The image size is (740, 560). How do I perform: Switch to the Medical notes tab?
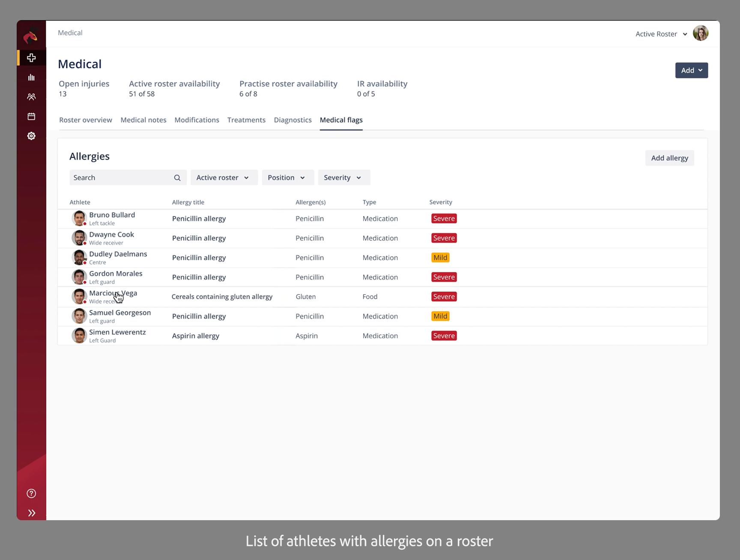pyautogui.click(x=143, y=120)
